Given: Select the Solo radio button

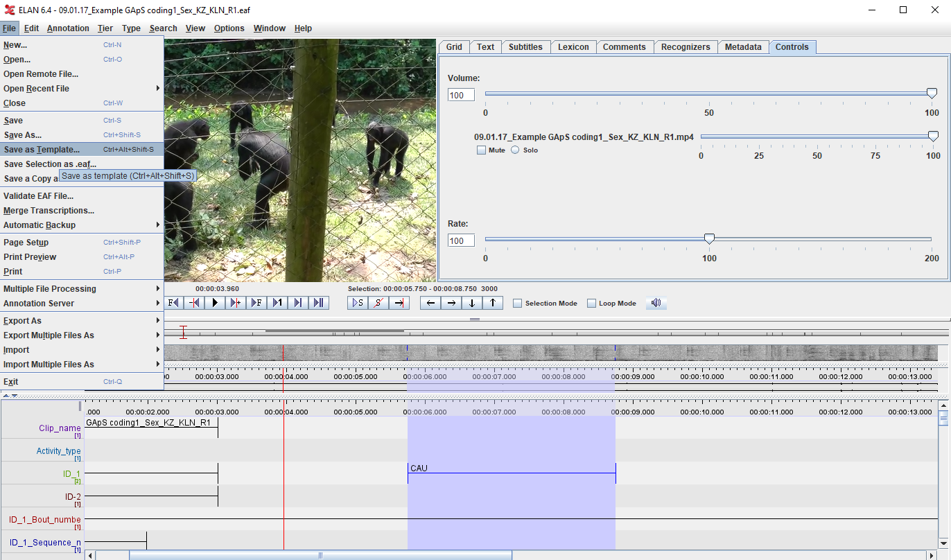Looking at the screenshot, I should (515, 150).
